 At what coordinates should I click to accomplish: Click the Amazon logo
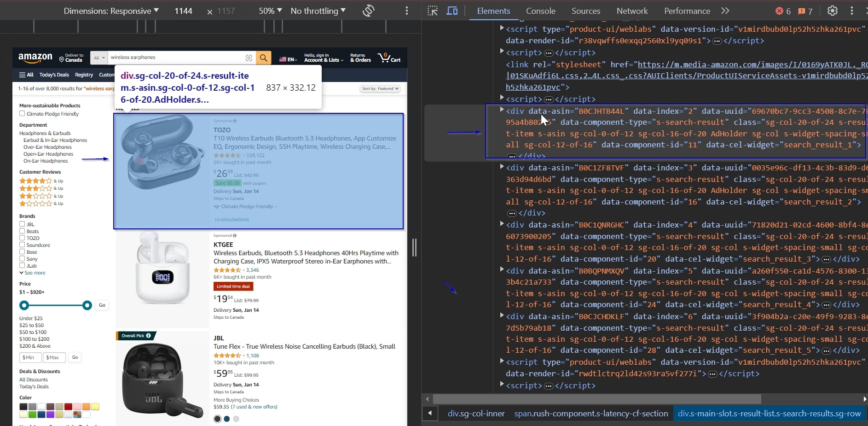(35, 58)
